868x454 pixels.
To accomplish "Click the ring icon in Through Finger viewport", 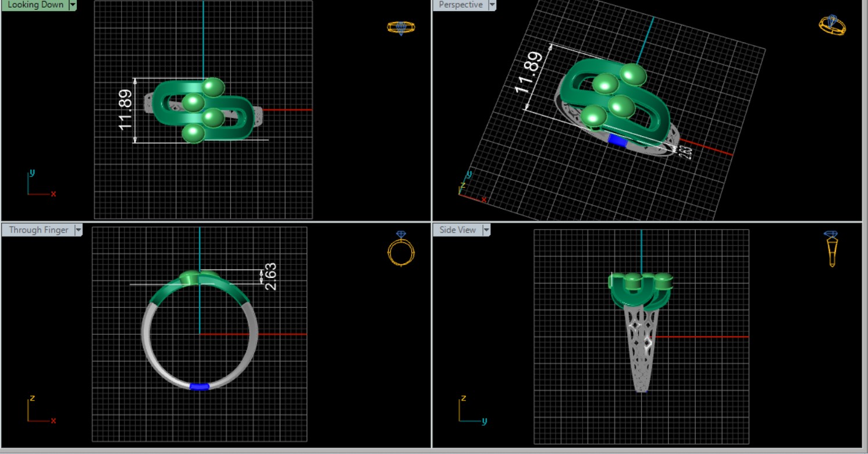I will click(x=401, y=249).
